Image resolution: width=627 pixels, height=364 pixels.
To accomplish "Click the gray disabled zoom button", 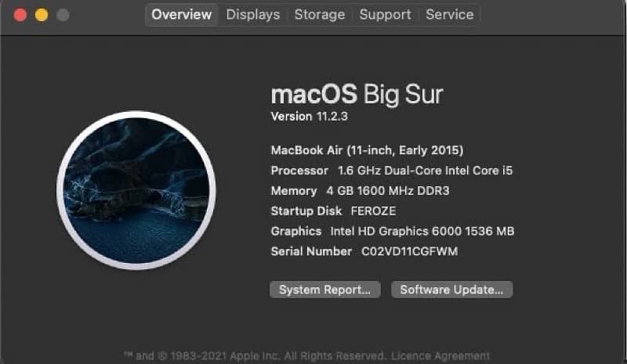I will point(63,15).
